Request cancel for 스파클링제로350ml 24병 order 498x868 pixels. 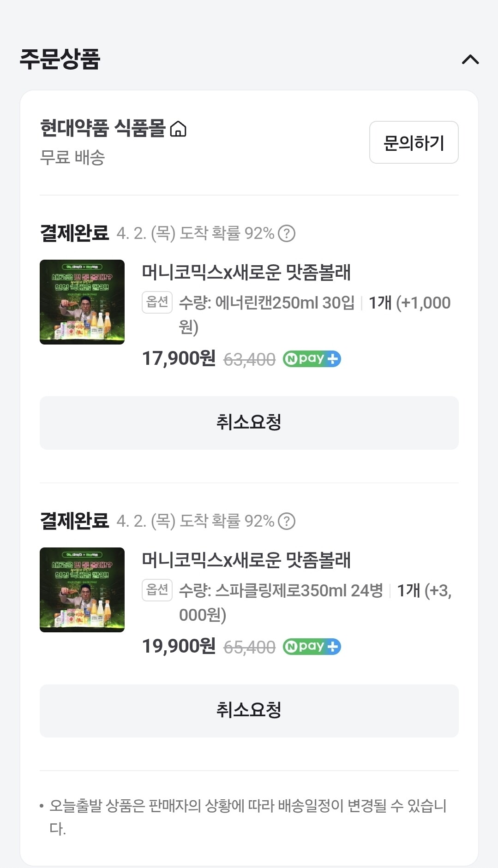point(249,711)
